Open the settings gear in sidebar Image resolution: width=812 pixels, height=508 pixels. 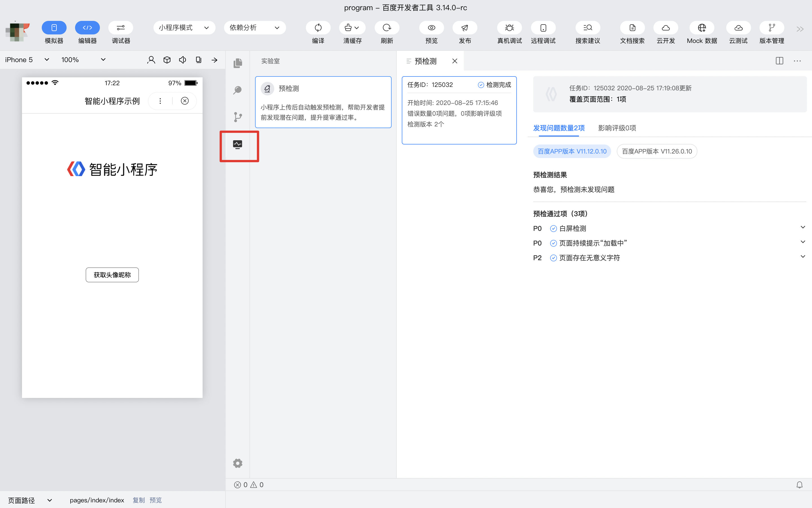(238, 463)
